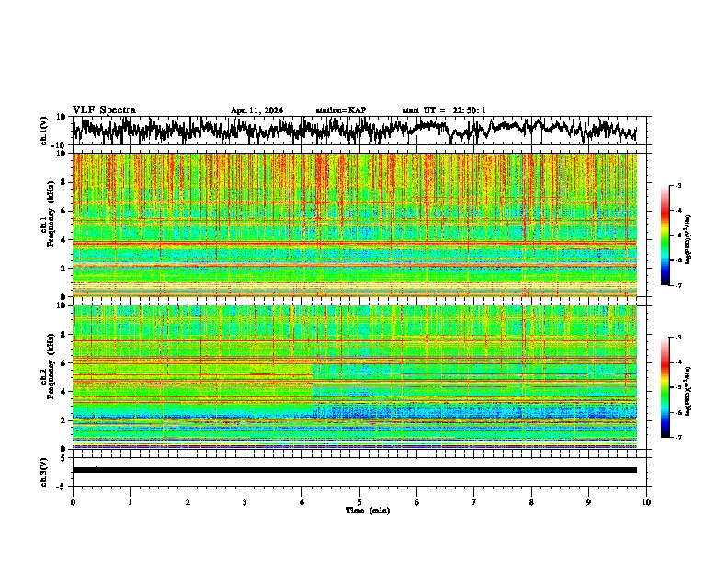Screen dimensions: 728x563
Task: Click time axis tick label "4"
Action: tap(302, 502)
